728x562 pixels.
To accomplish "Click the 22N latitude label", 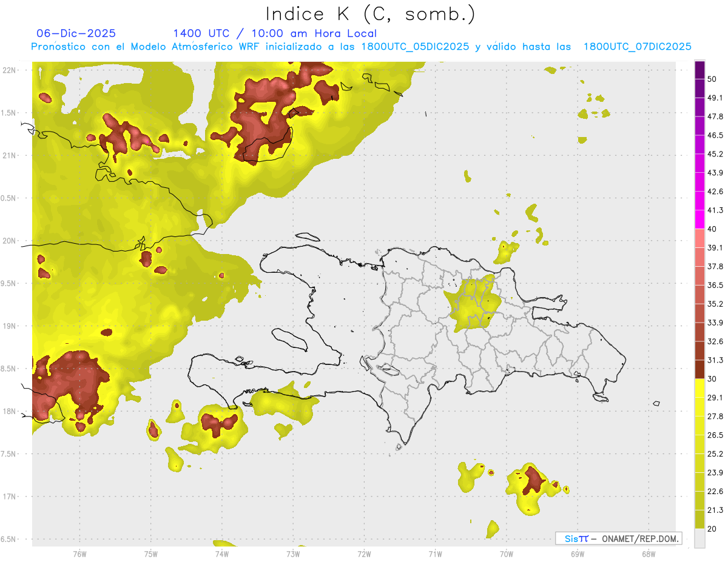I will (x=8, y=70).
